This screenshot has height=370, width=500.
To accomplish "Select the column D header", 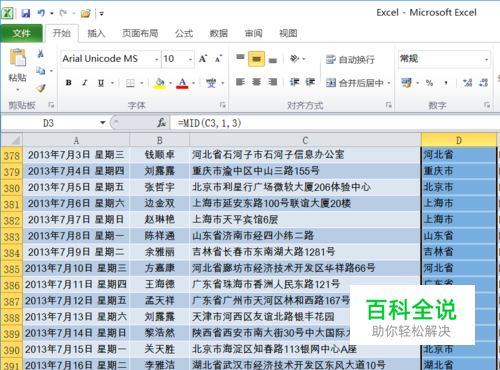I will click(459, 140).
